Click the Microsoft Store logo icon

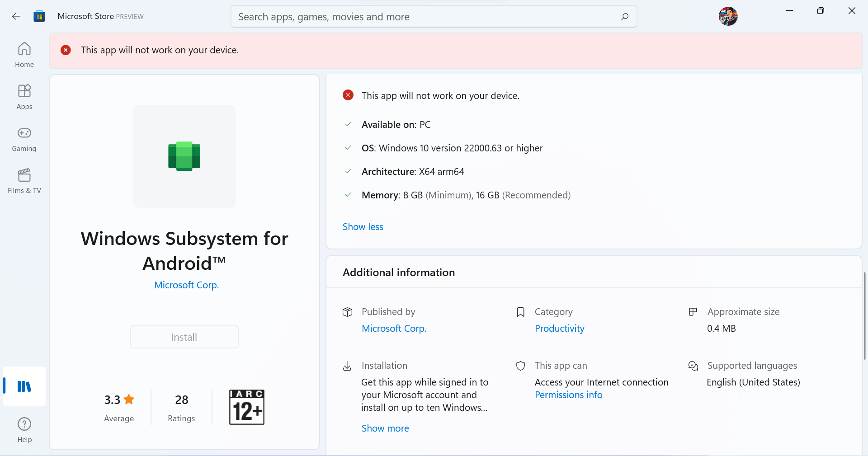[39, 16]
